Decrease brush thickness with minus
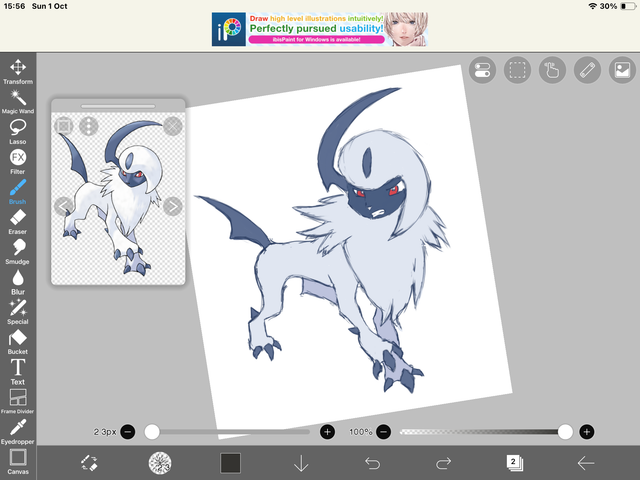The height and width of the screenshot is (480, 640). click(128, 432)
